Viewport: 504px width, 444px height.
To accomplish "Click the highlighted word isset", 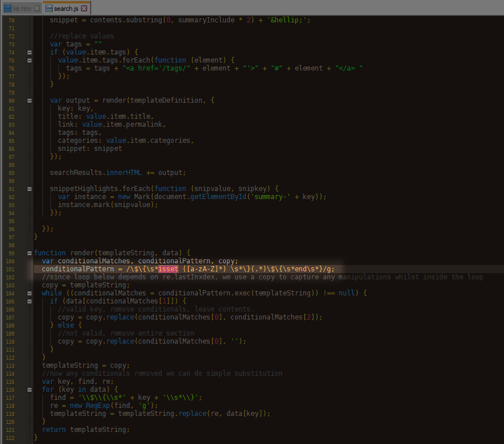I will pos(169,269).
